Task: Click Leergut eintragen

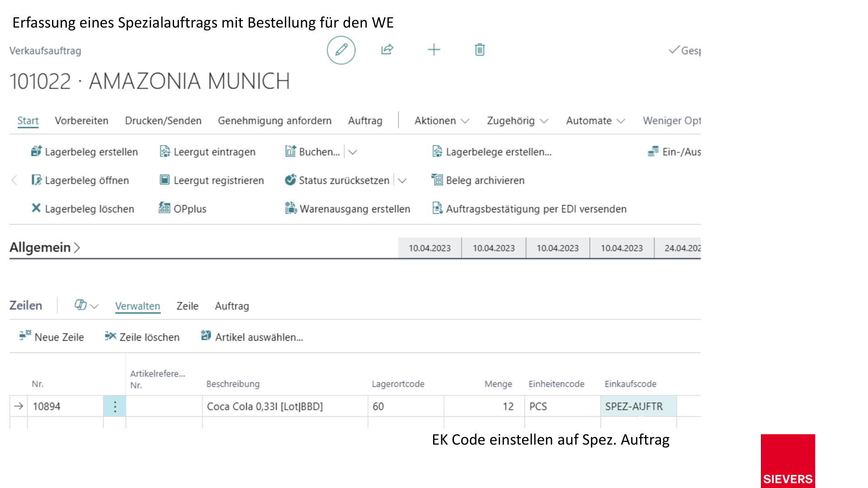Action: click(208, 152)
